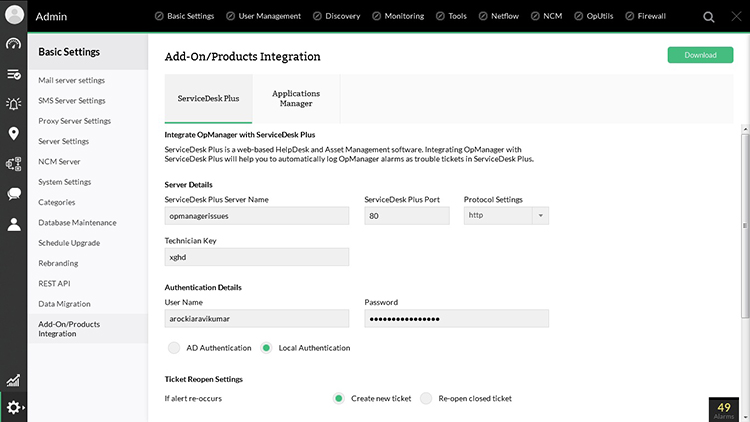Open the Workflow diagram sidebar icon
Viewport: 750px width, 422px height.
click(14, 164)
